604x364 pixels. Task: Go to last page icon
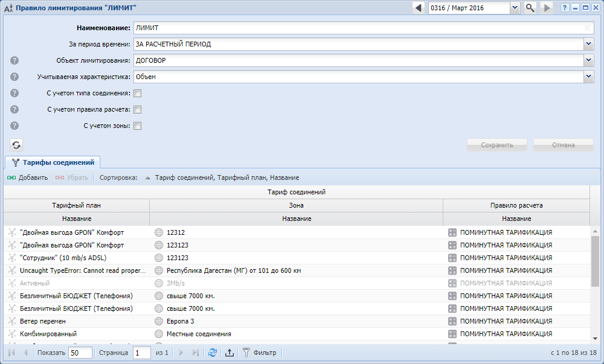pyautogui.click(x=195, y=353)
